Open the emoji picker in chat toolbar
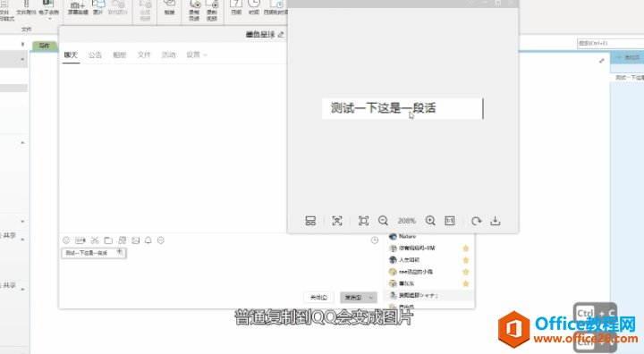Screen dimensions: 644x354 (x=66, y=240)
